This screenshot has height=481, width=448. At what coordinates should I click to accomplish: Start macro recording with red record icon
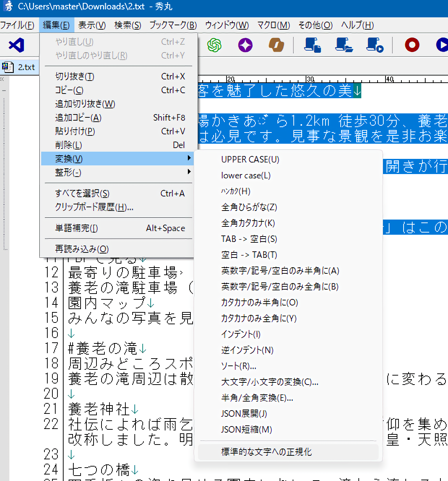(x=412, y=45)
